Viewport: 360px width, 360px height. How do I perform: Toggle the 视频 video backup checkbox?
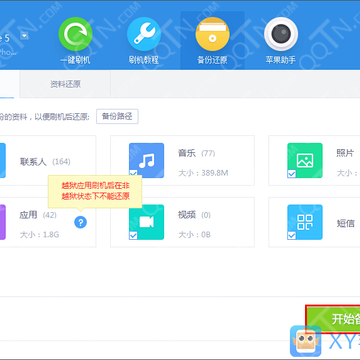pyautogui.click(x=133, y=235)
